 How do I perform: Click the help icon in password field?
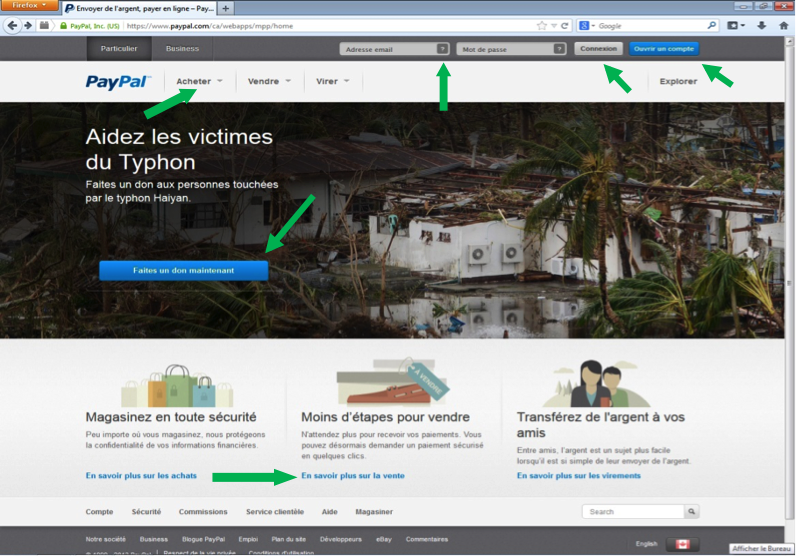click(558, 48)
